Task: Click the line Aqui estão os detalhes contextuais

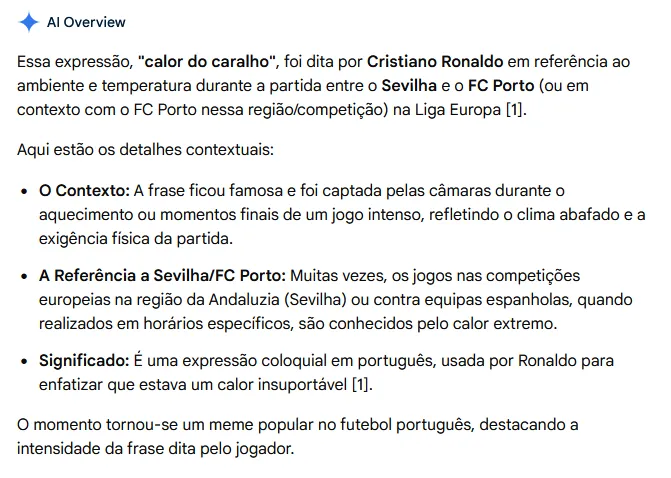Action: coord(145,150)
